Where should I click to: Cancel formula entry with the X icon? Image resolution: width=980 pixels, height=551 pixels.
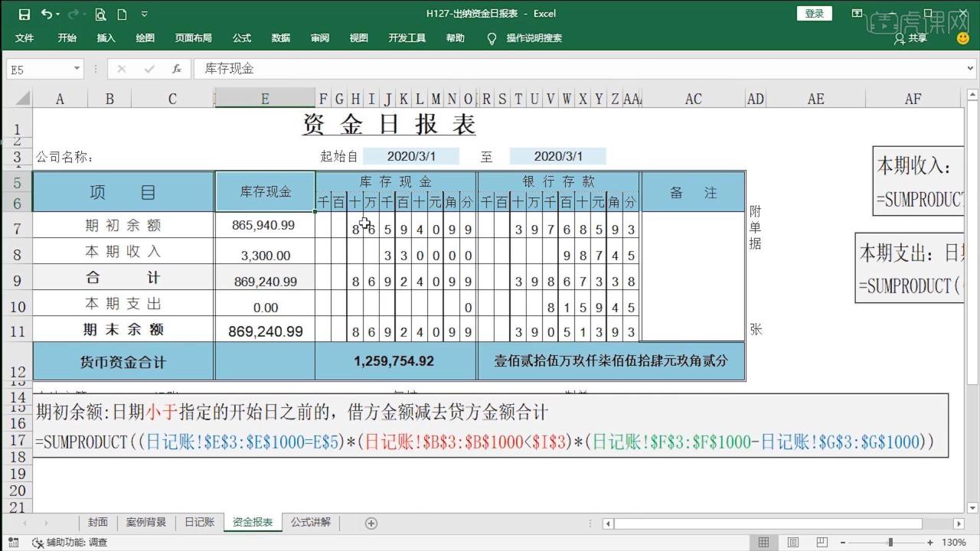coord(121,69)
